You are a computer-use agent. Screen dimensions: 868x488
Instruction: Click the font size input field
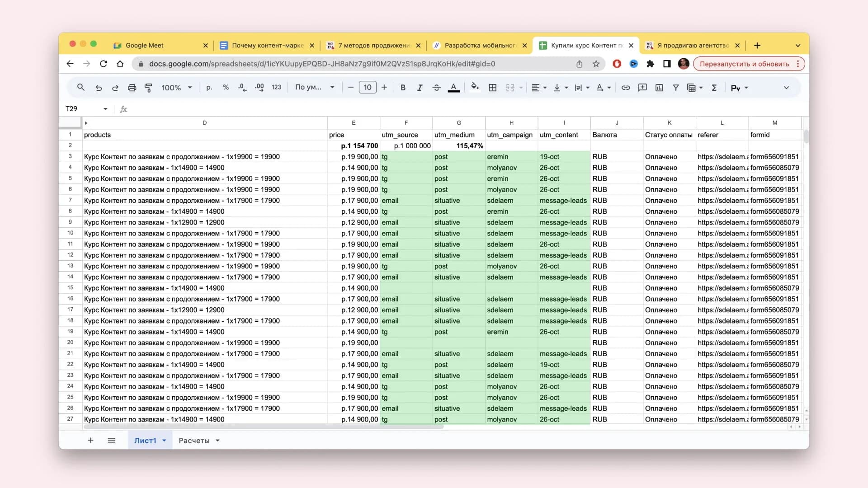pyautogui.click(x=368, y=88)
